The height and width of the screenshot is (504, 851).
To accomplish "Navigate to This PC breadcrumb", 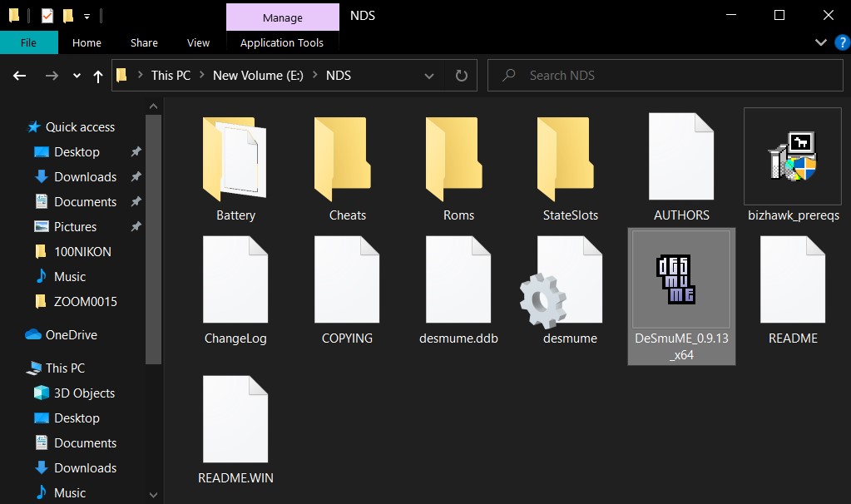I will tap(171, 76).
